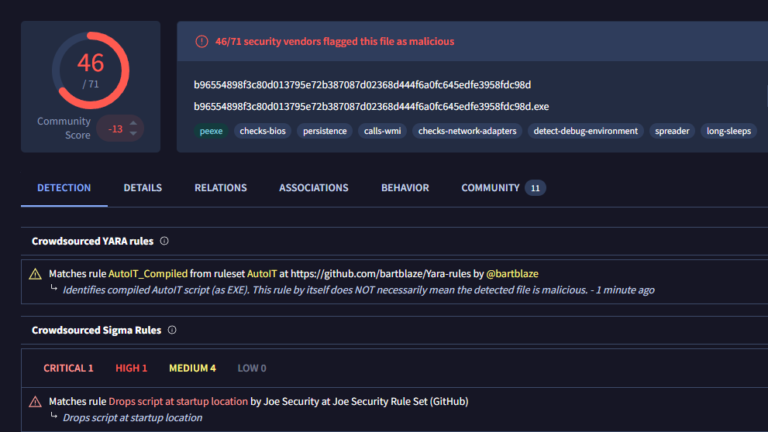Filter Sigma rules by HIGH severity

coord(131,368)
